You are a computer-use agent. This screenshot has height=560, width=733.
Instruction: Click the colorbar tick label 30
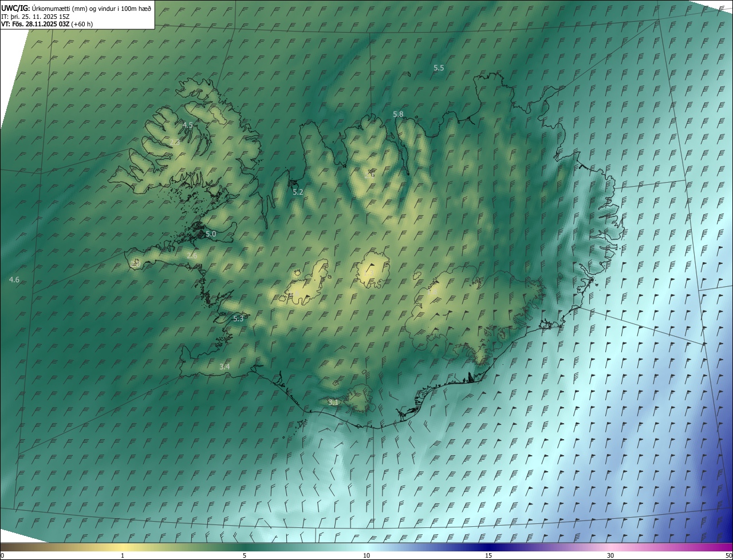610,556
